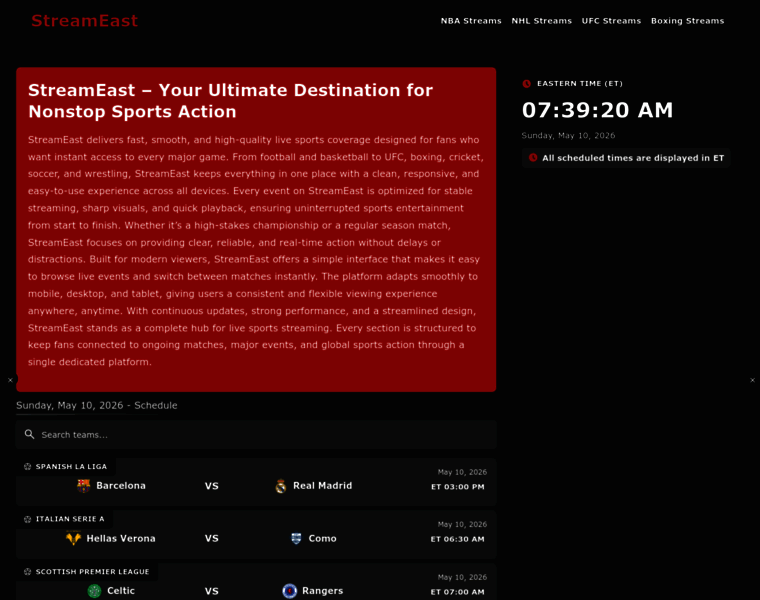760x600 pixels.
Task: Go to NBA Streams
Action: point(471,21)
